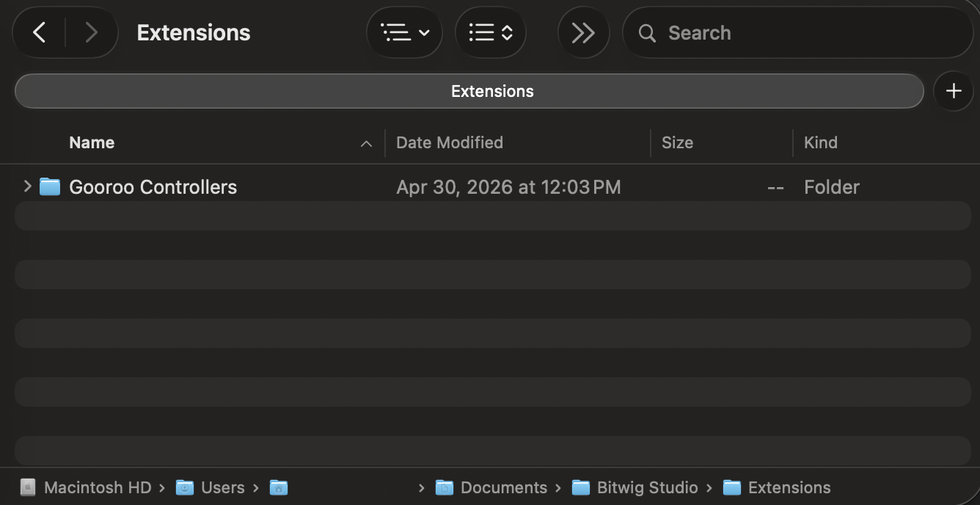Click Users in the path bar

pyautogui.click(x=210, y=487)
